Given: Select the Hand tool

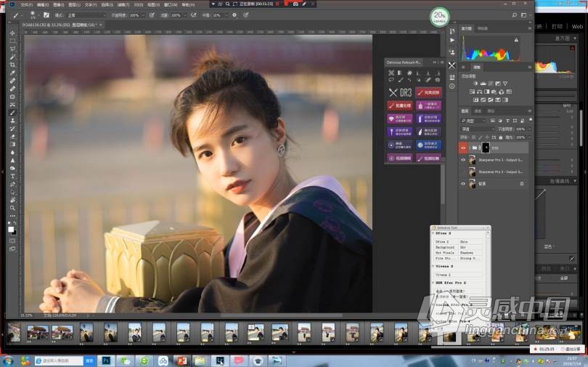Looking at the screenshot, I should coord(12,200).
